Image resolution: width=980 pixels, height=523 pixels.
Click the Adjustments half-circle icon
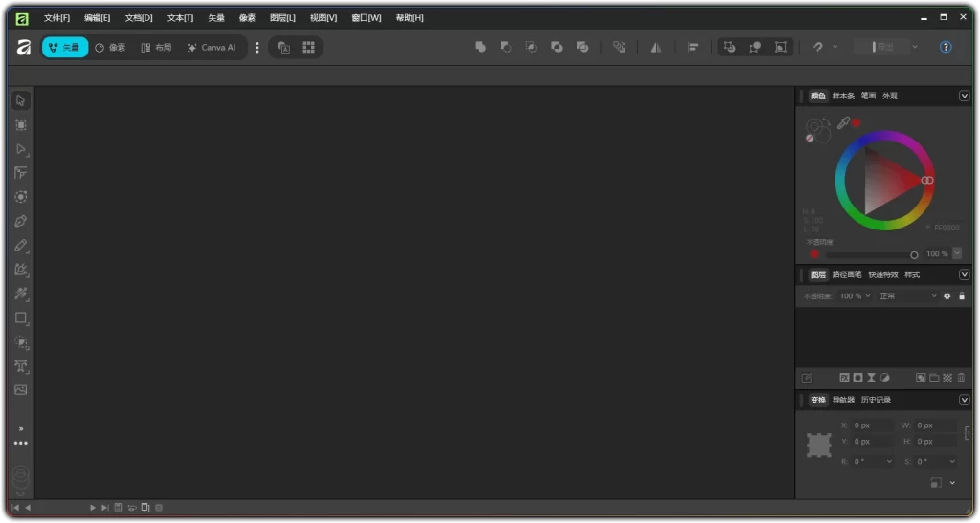point(884,378)
